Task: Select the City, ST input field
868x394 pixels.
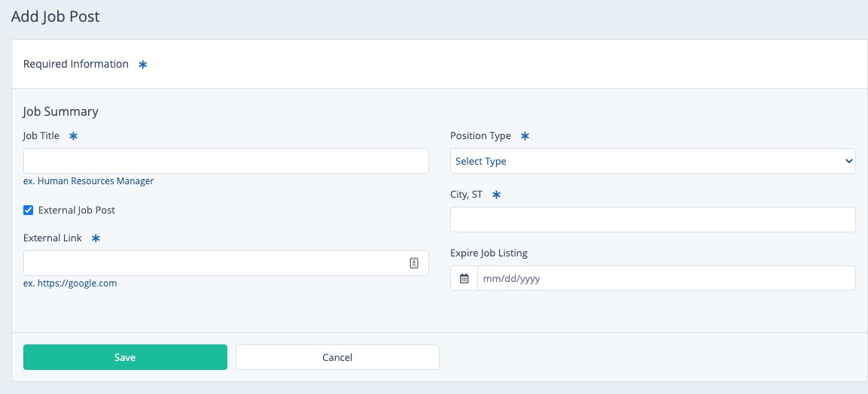Action: 652,220
